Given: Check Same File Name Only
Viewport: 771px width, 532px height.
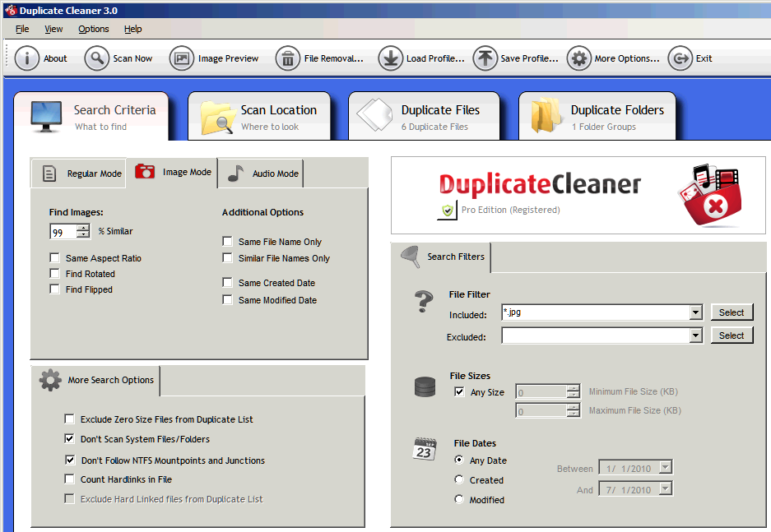Looking at the screenshot, I should [227, 241].
